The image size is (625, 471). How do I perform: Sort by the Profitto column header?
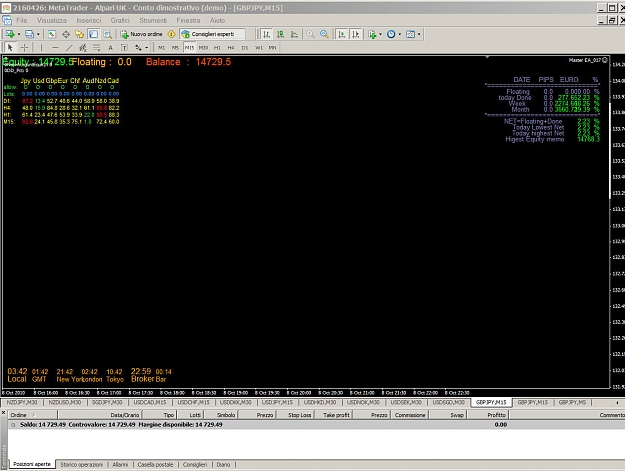[489, 415]
